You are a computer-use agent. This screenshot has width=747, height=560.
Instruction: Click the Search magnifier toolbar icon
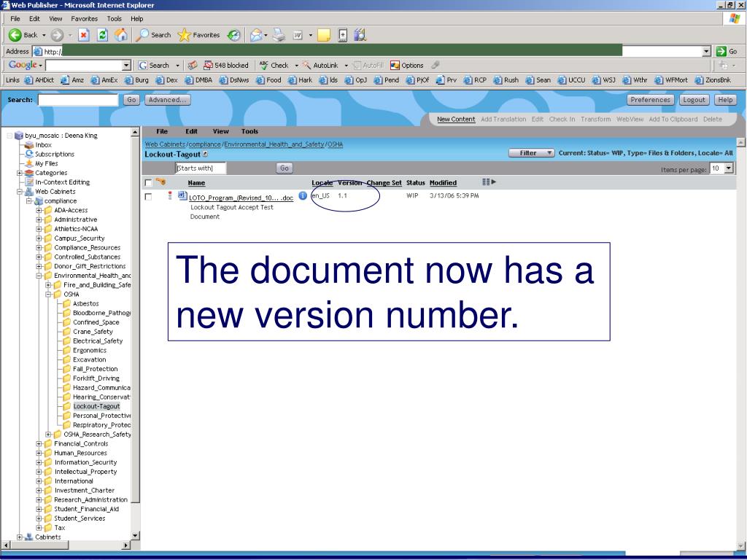click(x=142, y=35)
